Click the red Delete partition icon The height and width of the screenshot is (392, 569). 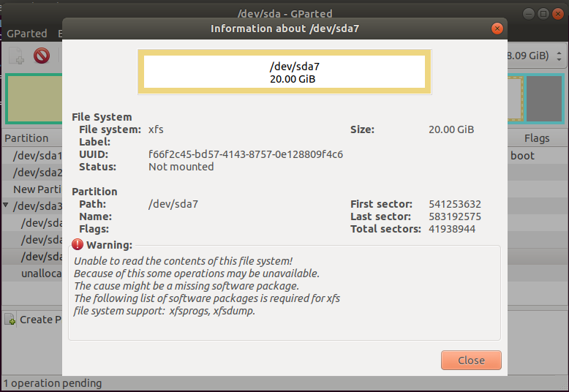(42, 56)
